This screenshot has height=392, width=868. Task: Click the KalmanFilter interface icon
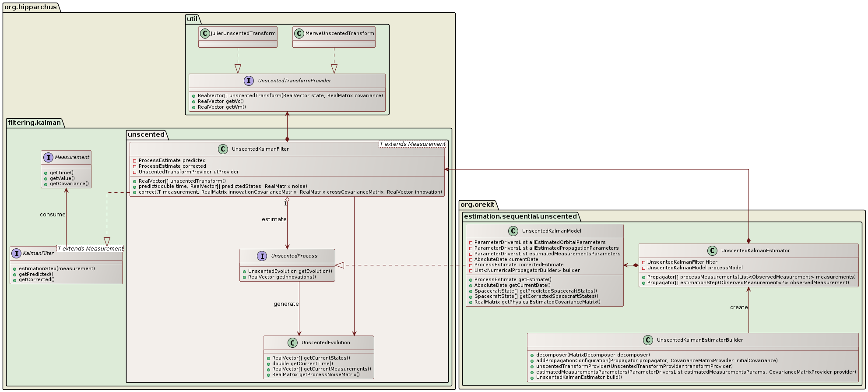pos(16,253)
